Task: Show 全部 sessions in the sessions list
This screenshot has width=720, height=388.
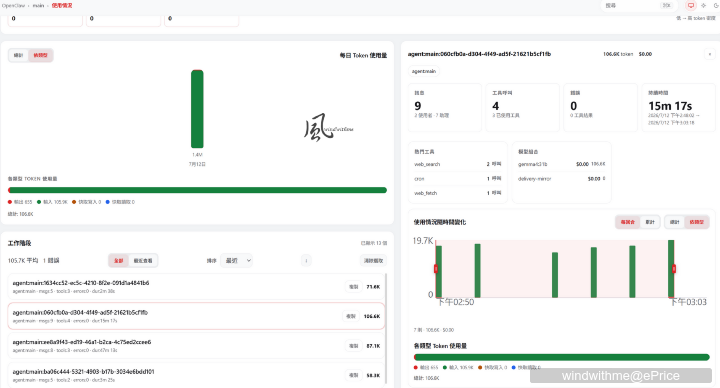Action: click(118, 260)
